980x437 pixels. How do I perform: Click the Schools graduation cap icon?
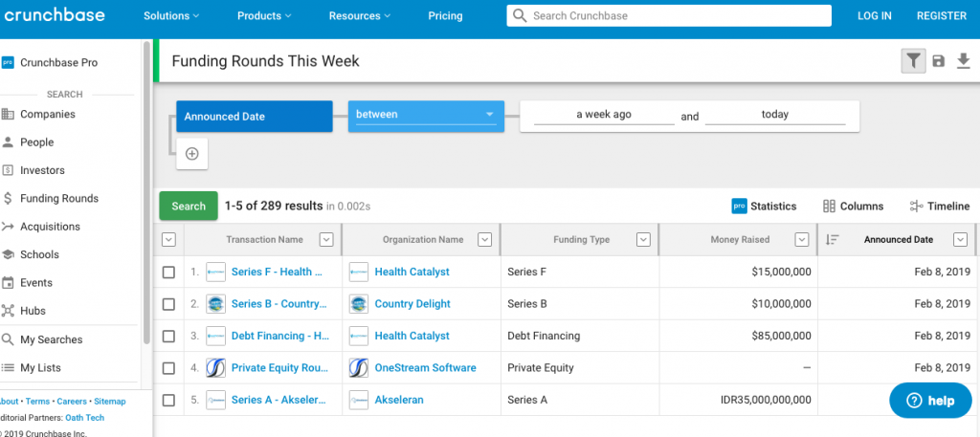pyautogui.click(x=8, y=254)
